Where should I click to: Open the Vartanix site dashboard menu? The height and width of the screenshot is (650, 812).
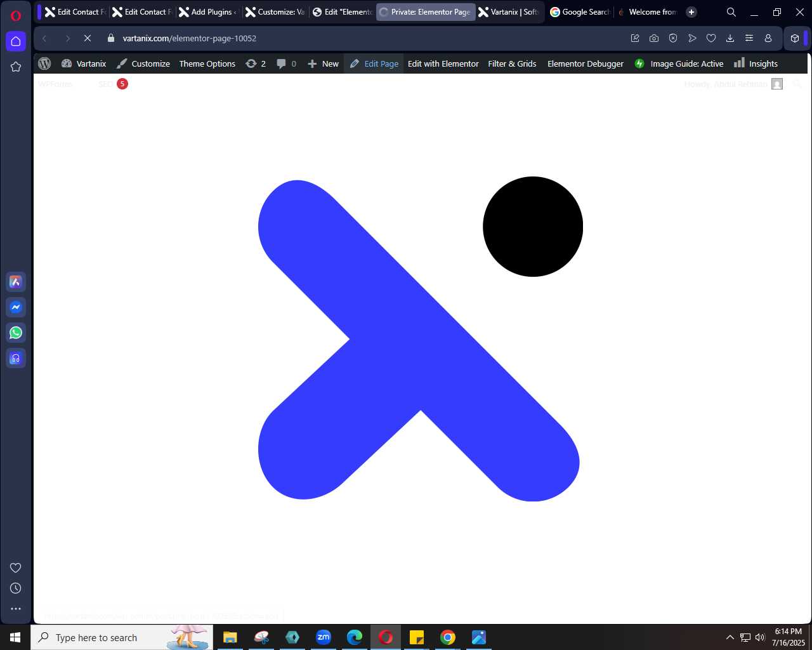coord(84,63)
